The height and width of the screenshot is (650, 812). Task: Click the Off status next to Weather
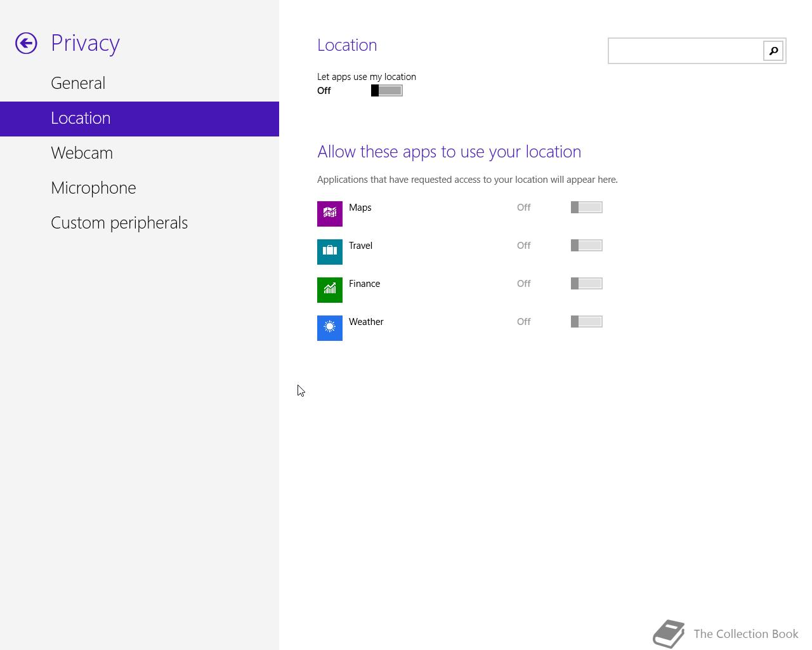pyautogui.click(x=523, y=322)
